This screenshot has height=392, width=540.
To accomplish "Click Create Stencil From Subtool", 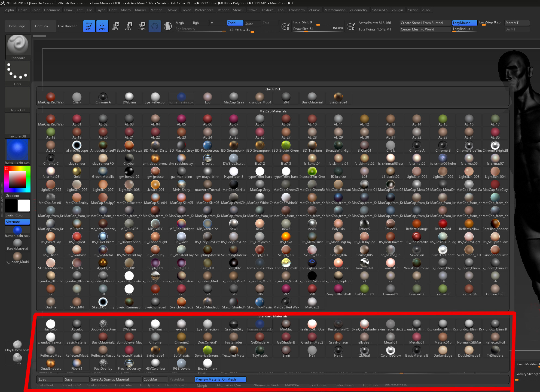I will (425, 23).
